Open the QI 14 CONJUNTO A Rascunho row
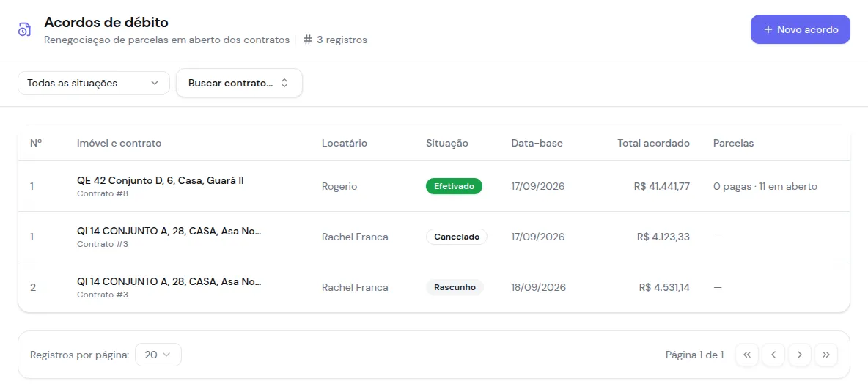The width and height of the screenshot is (868, 392). 433,287
